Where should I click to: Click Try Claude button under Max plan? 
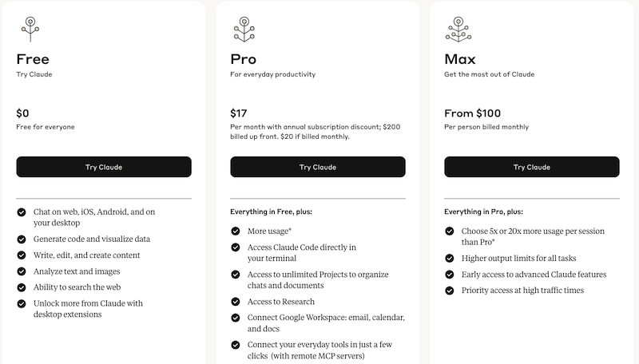[x=532, y=167]
